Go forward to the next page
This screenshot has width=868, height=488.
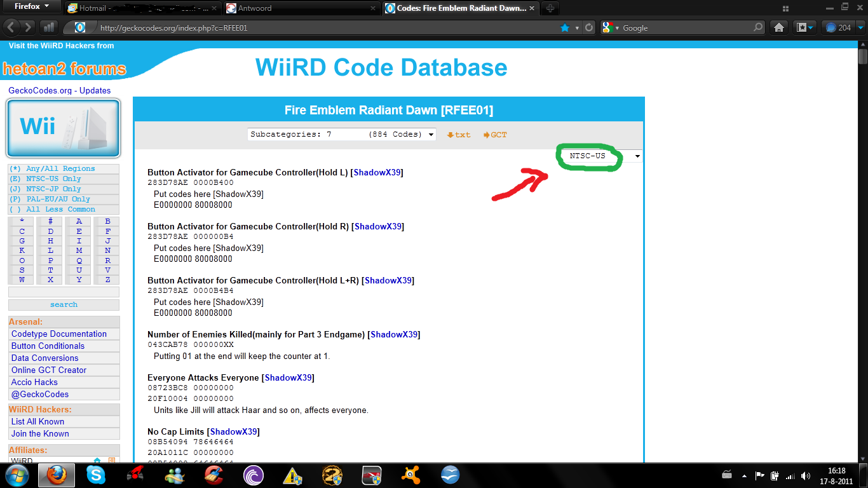pos(28,27)
